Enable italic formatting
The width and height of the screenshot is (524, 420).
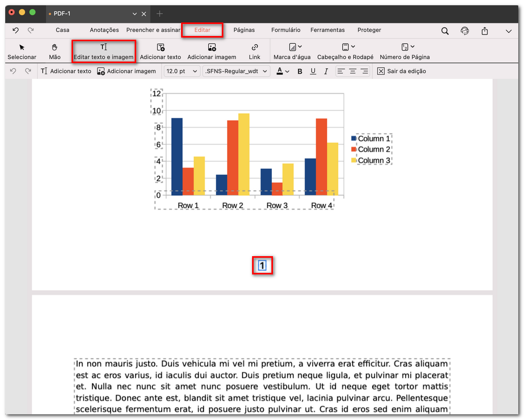(x=326, y=71)
